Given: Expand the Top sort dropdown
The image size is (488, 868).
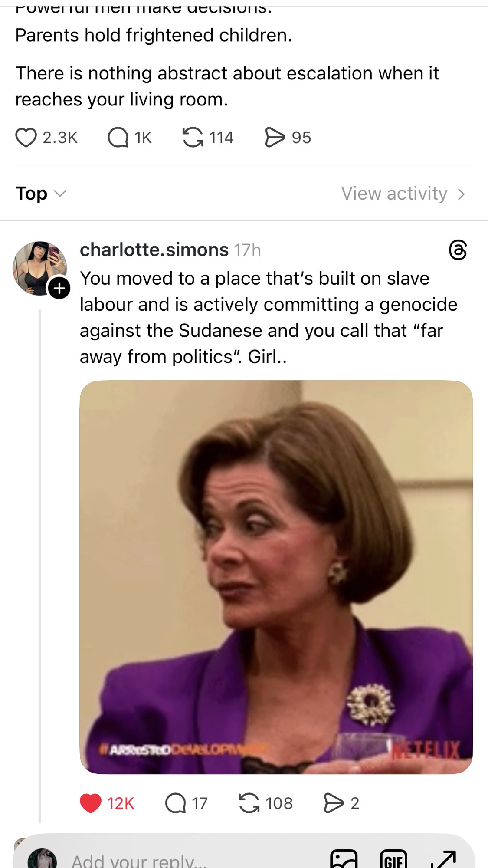Looking at the screenshot, I should (x=41, y=194).
